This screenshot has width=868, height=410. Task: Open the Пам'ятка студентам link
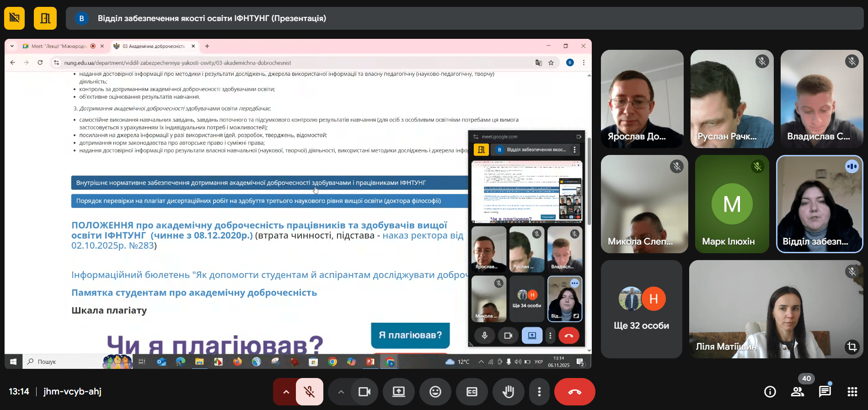[x=194, y=293]
